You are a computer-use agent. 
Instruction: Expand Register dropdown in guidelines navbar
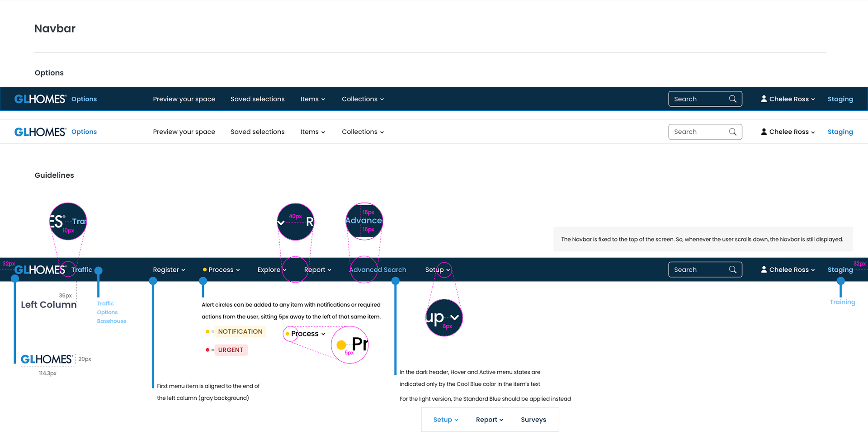pyautogui.click(x=169, y=270)
